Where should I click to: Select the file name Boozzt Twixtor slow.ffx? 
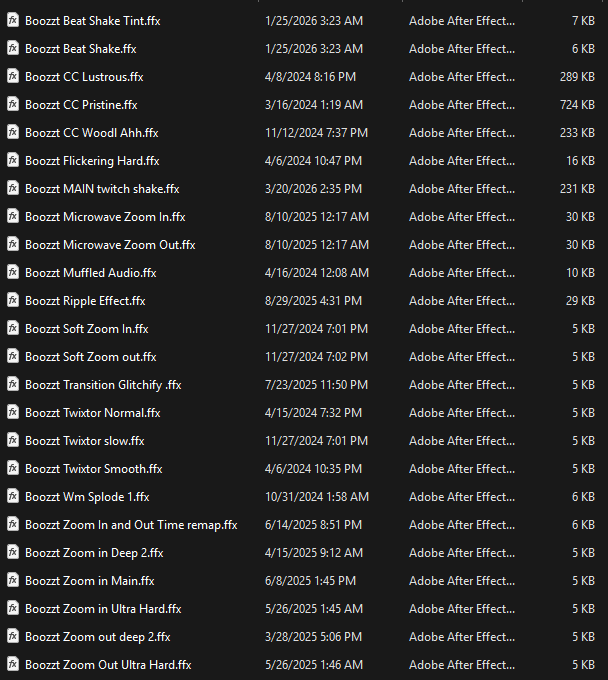tap(85, 441)
